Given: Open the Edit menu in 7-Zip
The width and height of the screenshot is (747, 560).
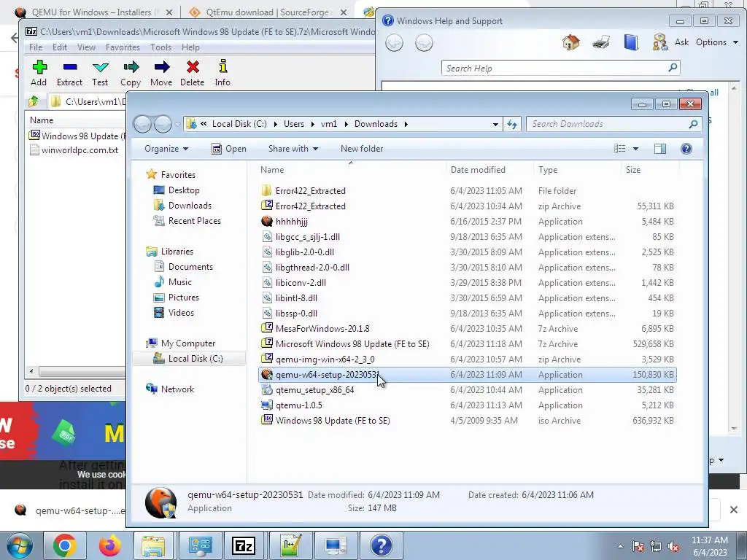Looking at the screenshot, I should [60, 47].
